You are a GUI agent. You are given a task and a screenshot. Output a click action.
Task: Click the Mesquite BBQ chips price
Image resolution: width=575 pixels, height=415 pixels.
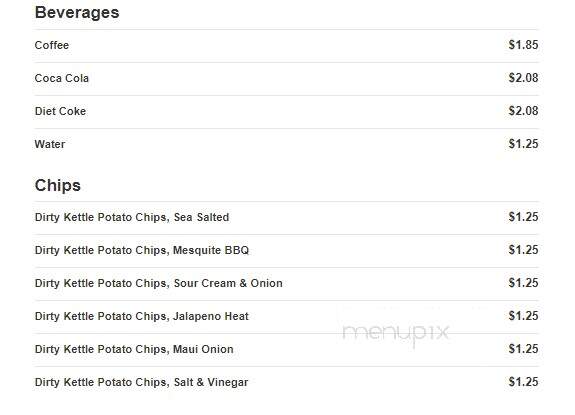tap(523, 250)
